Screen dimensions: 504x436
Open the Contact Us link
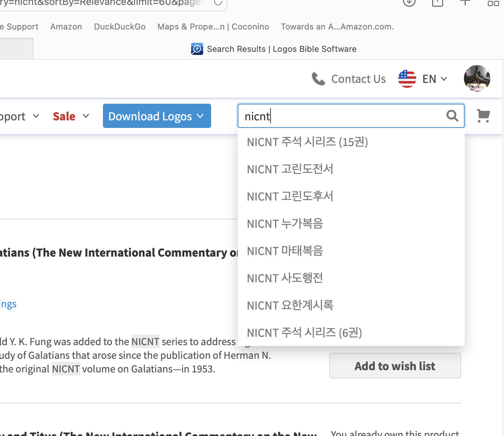[x=358, y=79]
